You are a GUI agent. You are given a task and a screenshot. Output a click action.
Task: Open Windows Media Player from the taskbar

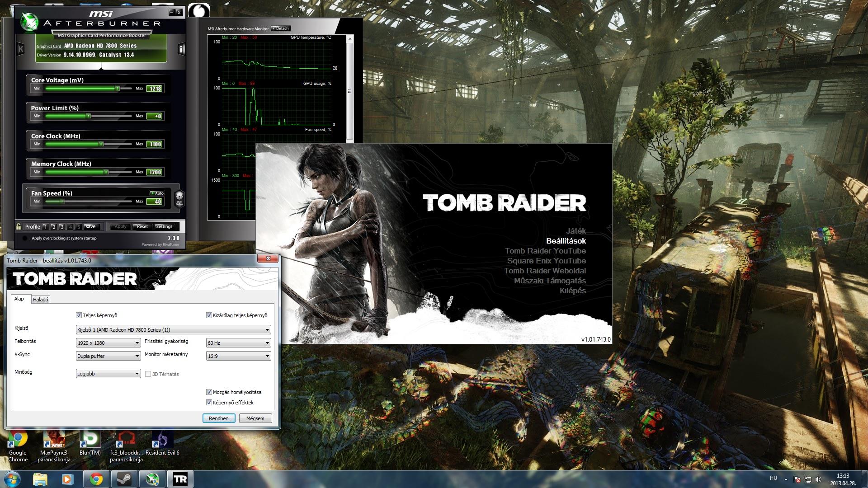(68, 479)
